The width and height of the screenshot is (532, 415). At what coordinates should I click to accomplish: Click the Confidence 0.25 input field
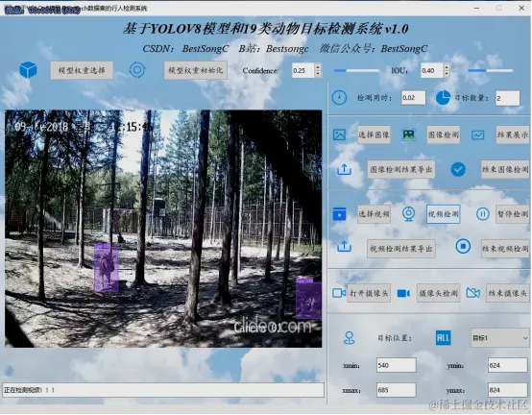pos(303,70)
